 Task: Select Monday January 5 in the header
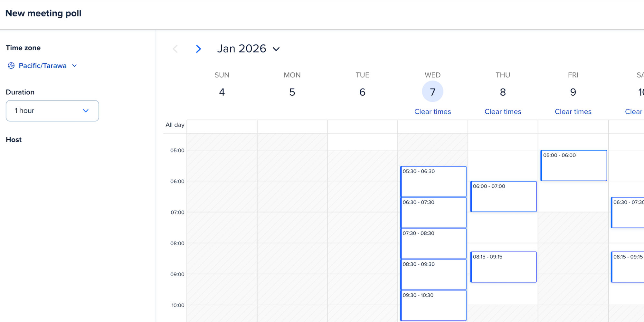tap(292, 92)
